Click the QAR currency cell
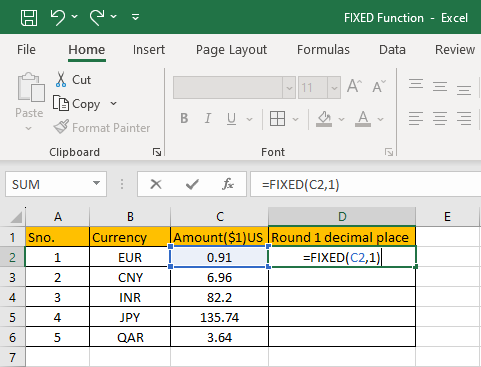Screen dimensions: 481x367 click(x=130, y=337)
